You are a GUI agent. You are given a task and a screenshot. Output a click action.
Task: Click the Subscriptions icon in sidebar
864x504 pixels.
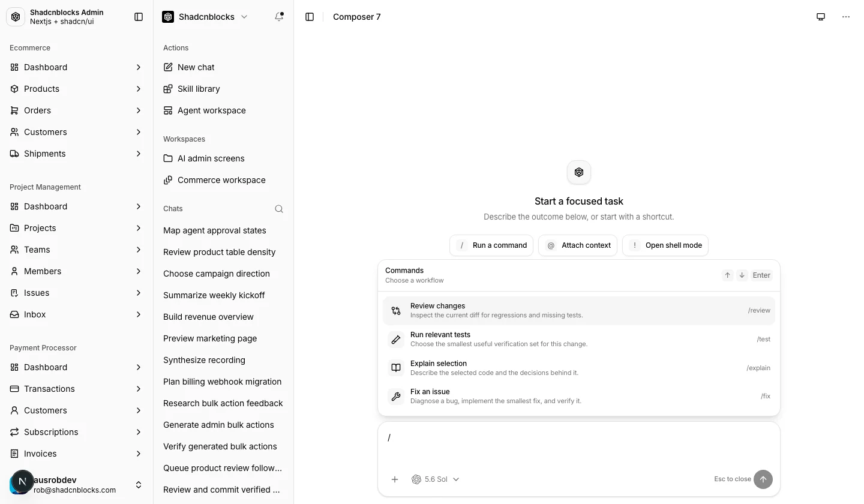click(14, 432)
